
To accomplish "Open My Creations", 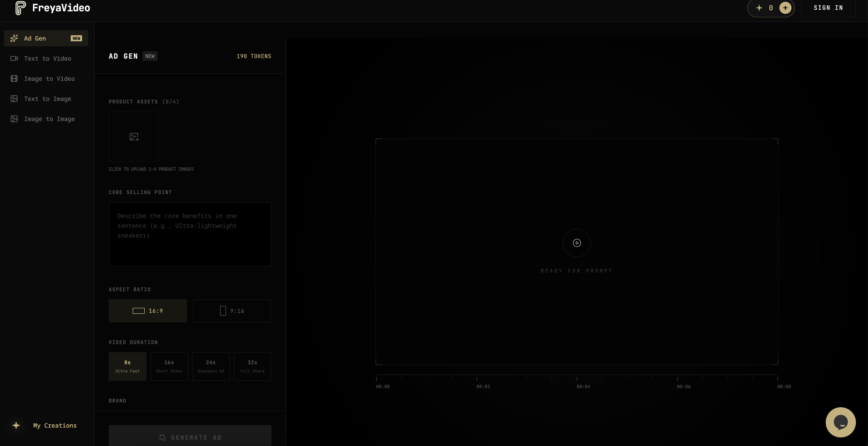I will pyautogui.click(x=55, y=425).
